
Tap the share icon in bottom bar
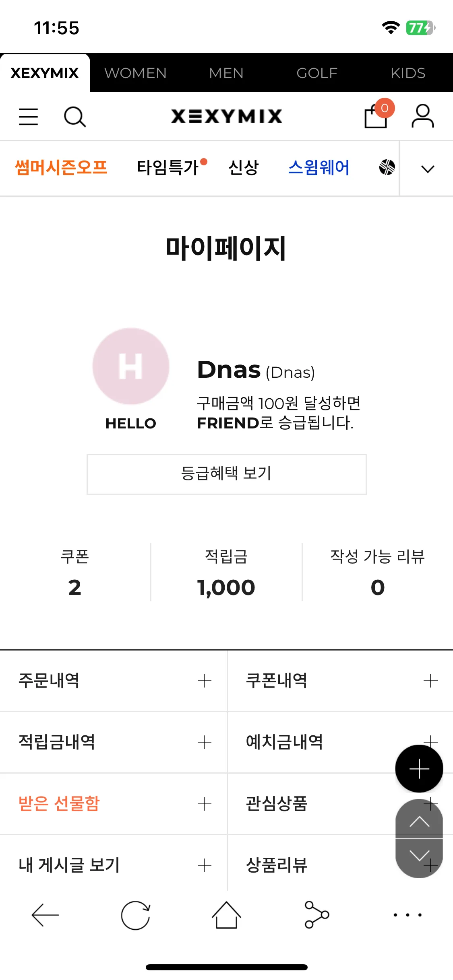[317, 915]
